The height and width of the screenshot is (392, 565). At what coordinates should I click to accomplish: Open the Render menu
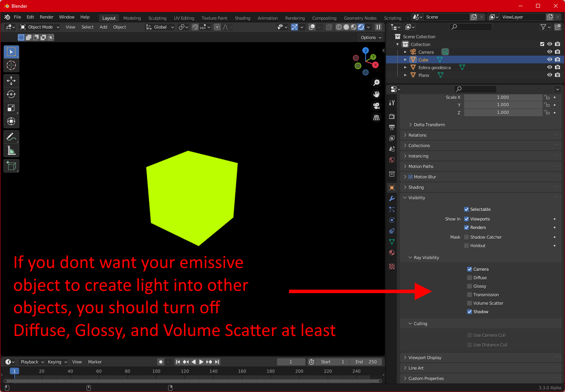point(46,17)
